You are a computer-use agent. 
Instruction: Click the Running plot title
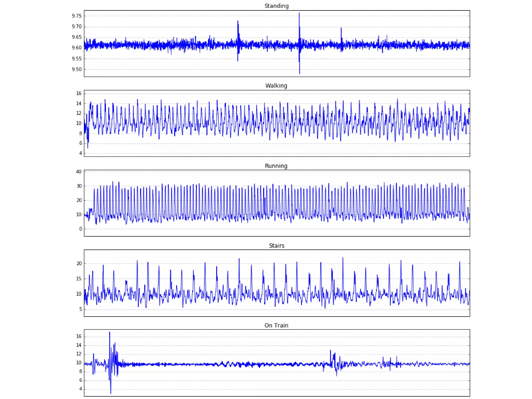[x=276, y=166]
